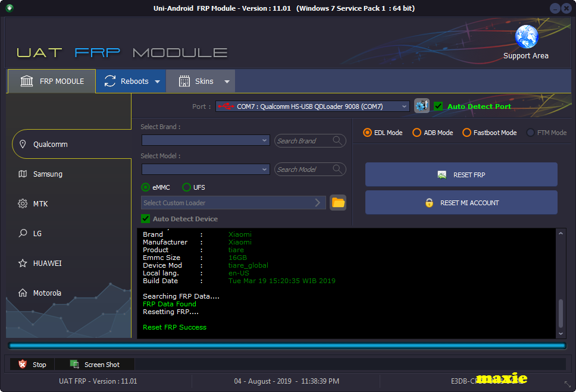Click the Screen Shot button
576x392 pixels.
tap(95, 364)
